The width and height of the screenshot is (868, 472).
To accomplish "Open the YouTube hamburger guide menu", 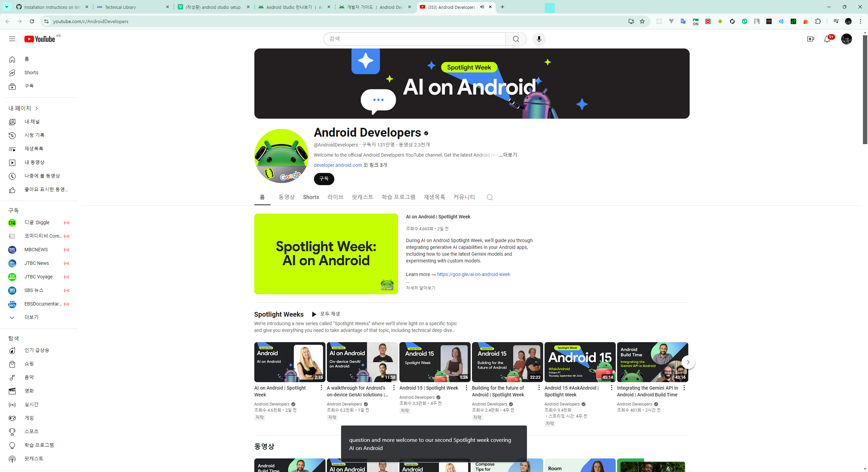I will tap(12, 39).
